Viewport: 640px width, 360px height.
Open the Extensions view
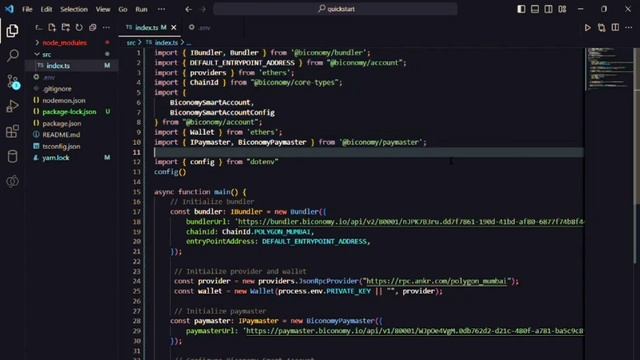coord(12,131)
